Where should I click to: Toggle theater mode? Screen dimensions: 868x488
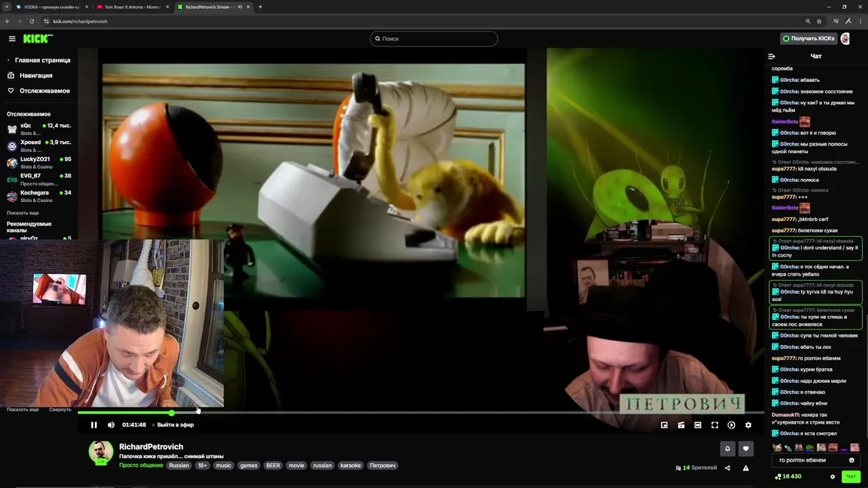698,425
